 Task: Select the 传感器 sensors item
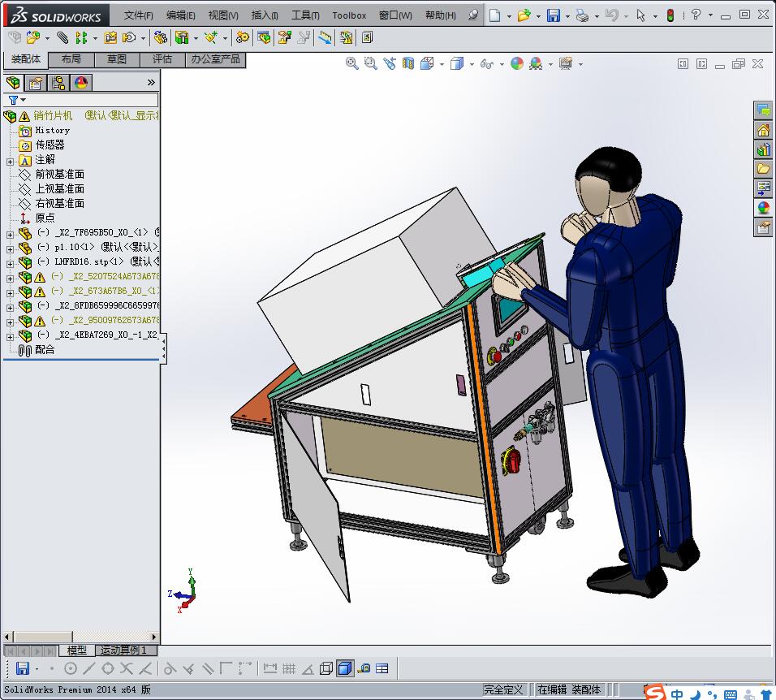(50, 145)
